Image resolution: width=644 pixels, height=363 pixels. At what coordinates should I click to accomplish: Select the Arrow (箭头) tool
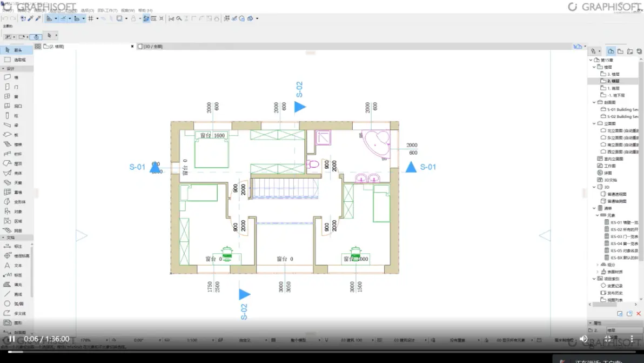16,50
